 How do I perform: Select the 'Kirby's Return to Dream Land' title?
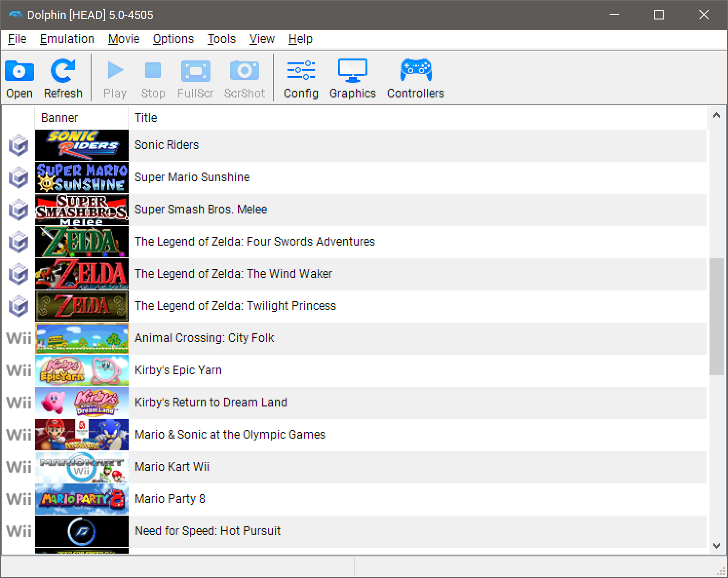(211, 403)
